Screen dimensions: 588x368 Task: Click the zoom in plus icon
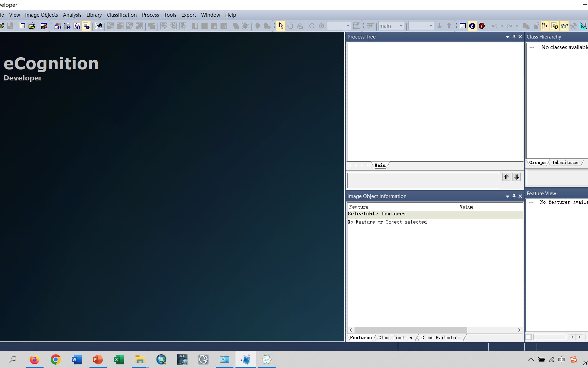point(321,26)
